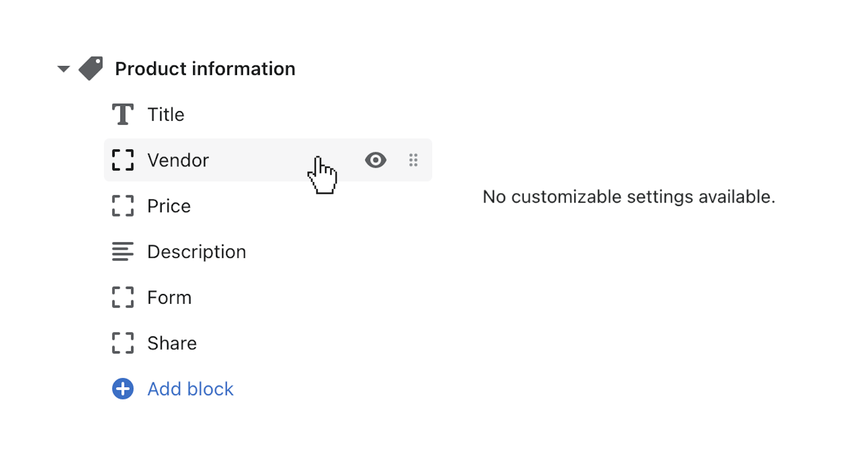This screenshot has width=868, height=463.
Task: Open the Form block
Action: tap(169, 298)
